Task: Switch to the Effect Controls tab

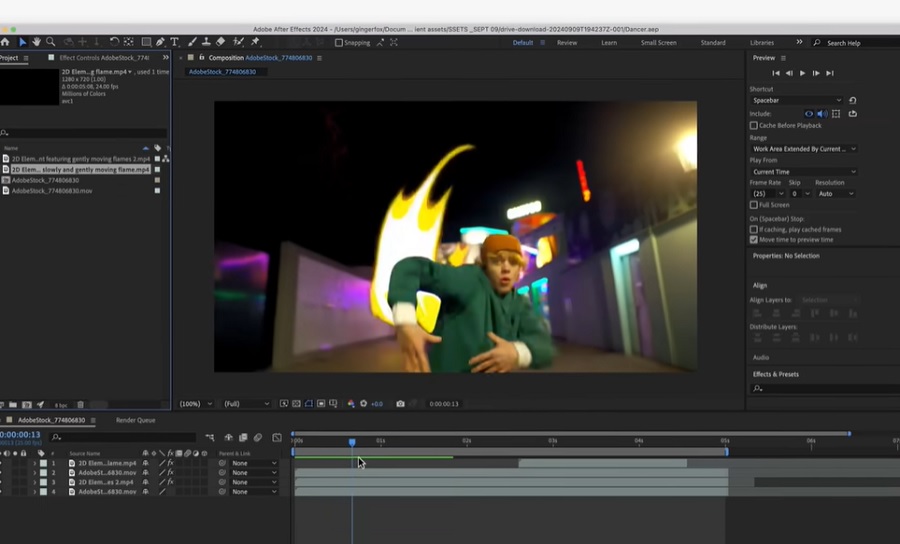Action: point(104,58)
